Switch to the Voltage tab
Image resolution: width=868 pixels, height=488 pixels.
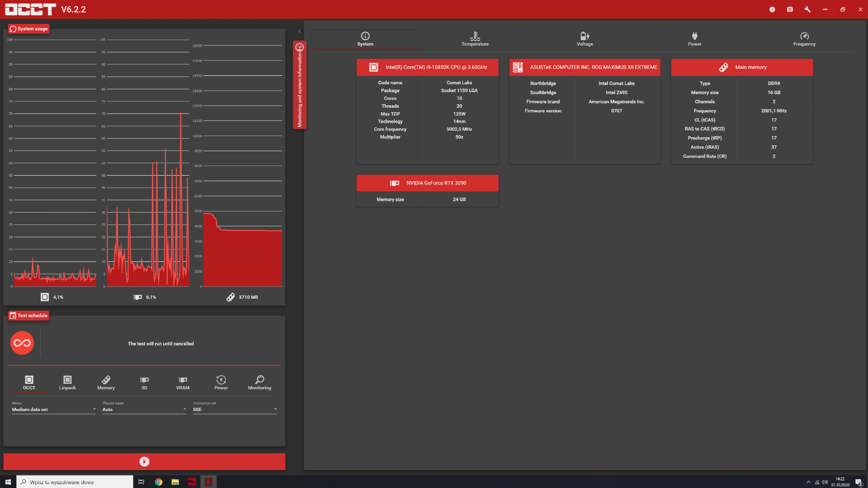[x=585, y=39]
